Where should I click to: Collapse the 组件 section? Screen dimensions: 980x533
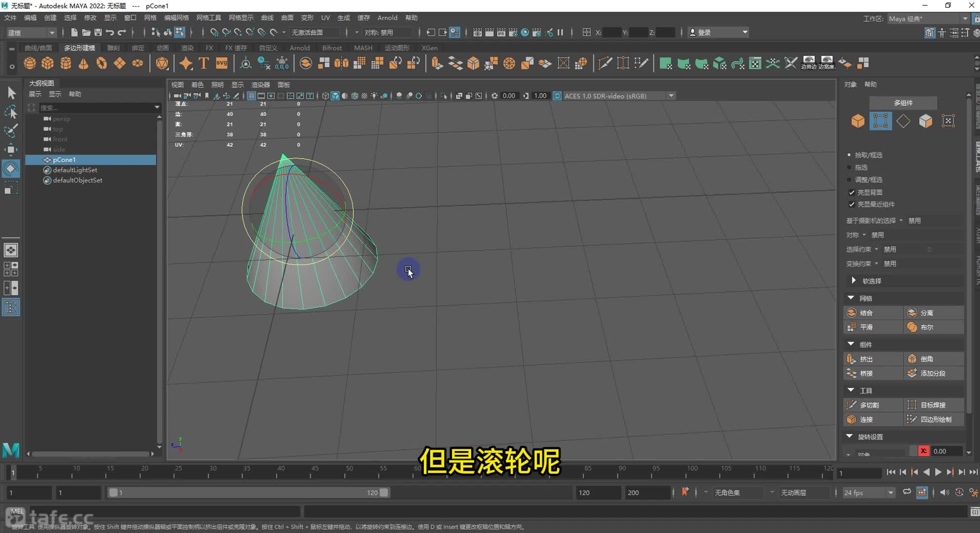coord(851,344)
